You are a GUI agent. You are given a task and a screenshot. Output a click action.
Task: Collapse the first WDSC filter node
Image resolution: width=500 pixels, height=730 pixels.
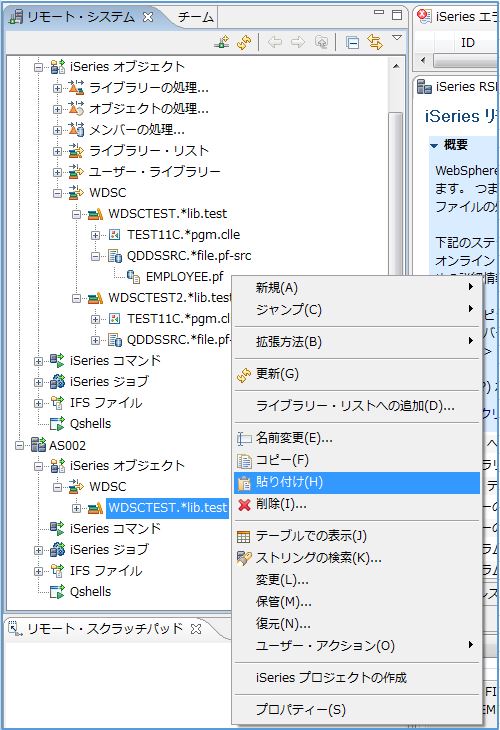(x=57, y=193)
